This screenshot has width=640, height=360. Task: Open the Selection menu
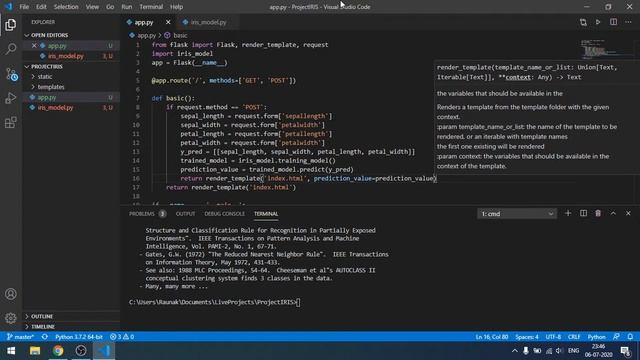(66, 7)
